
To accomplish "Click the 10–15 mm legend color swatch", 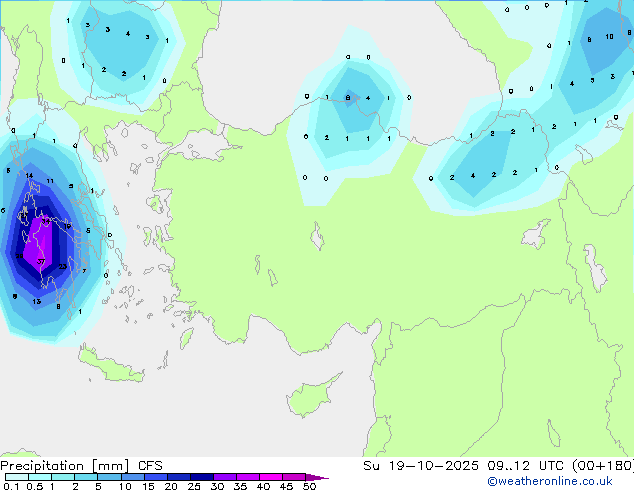I will [x=132, y=477].
